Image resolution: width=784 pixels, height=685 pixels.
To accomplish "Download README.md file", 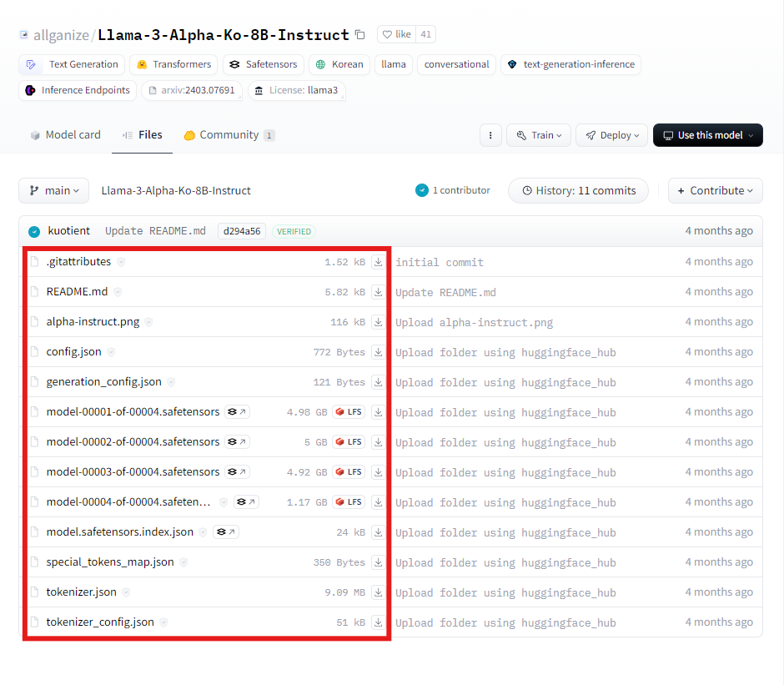I will (x=379, y=292).
